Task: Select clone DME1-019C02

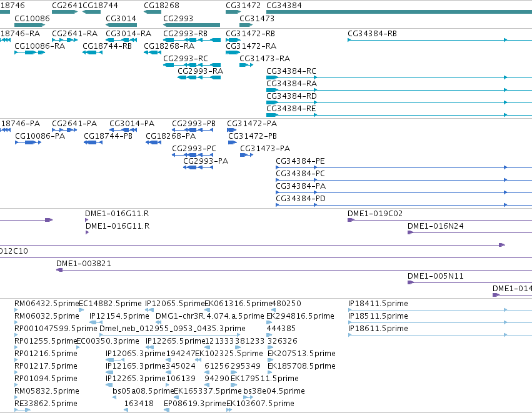Action: click(439, 221)
